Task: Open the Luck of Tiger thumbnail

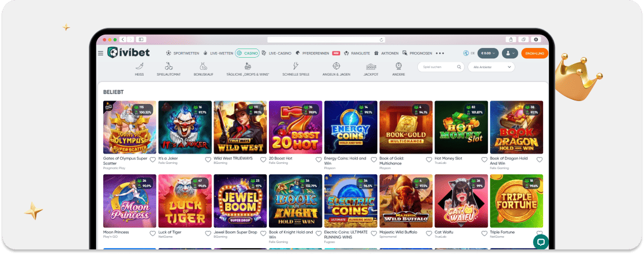Action: (x=185, y=201)
